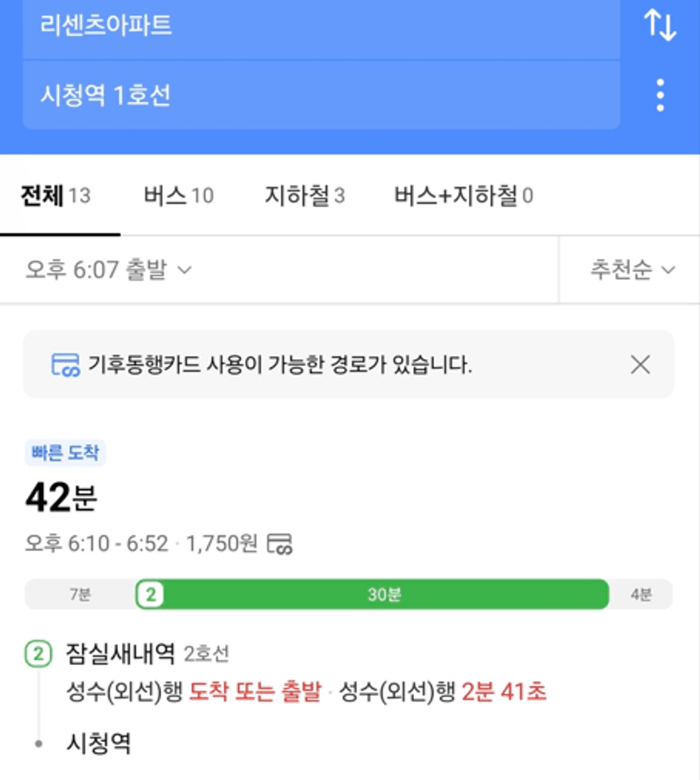Switch to the 지하철 3 tab

[305, 195]
